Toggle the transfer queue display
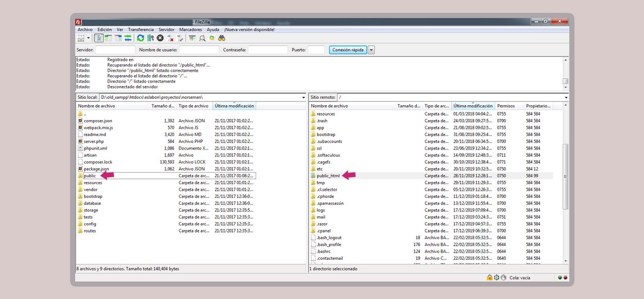 coord(128,38)
